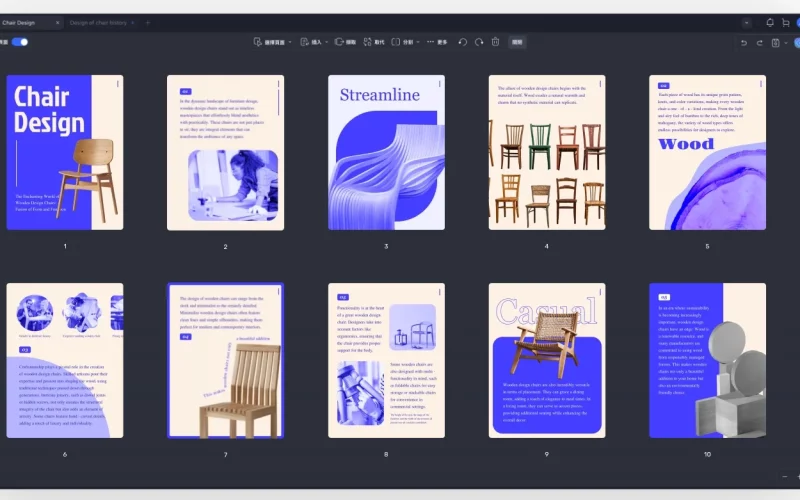800x500 pixels.
Task: Select page 8 thumbnail with two images
Action: (386, 360)
